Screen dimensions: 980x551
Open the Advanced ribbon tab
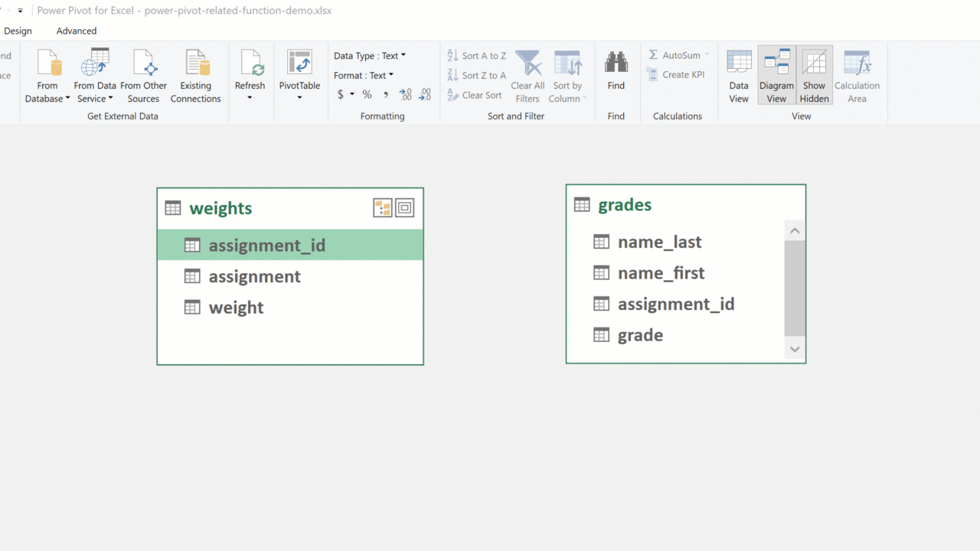pyautogui.click(x=77, y=31)
